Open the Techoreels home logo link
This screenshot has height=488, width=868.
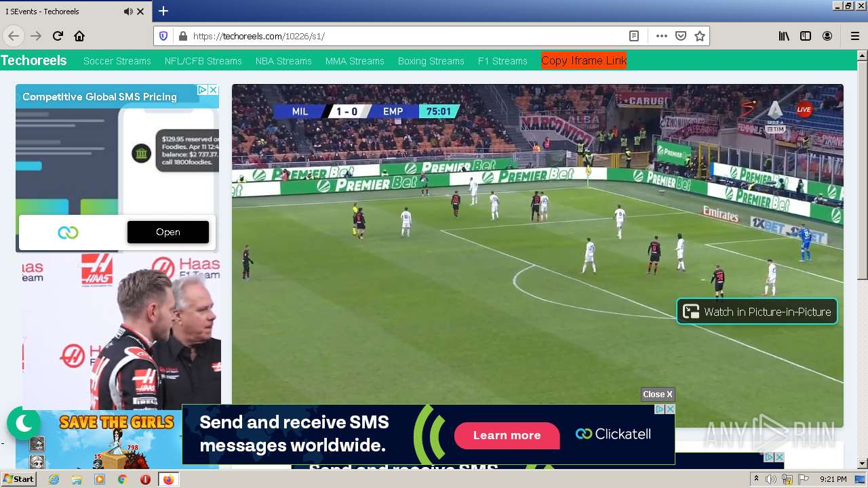point(34,60)
